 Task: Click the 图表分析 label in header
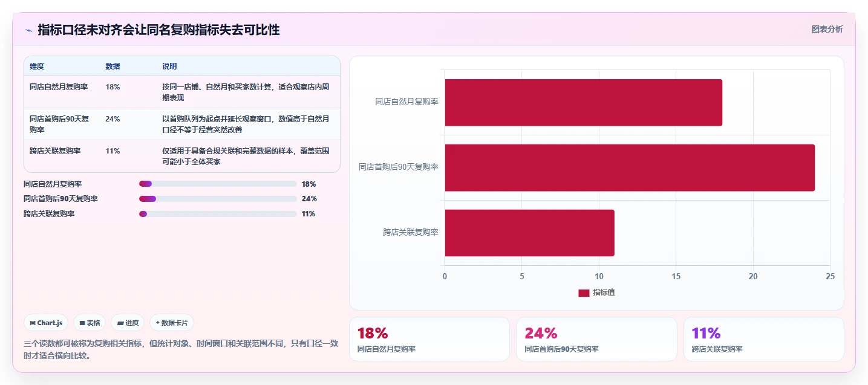click(x=827, y=29)
